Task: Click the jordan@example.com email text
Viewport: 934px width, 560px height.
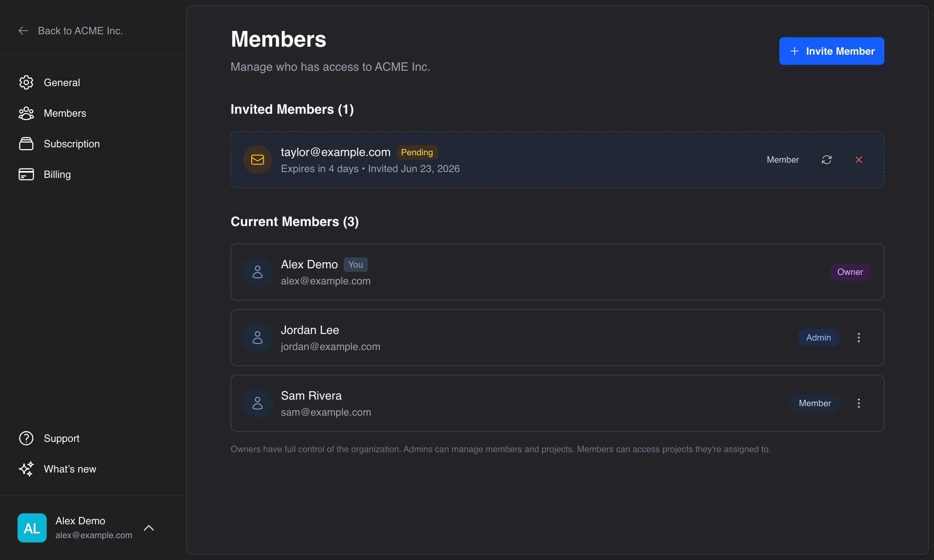Action: 330,346
